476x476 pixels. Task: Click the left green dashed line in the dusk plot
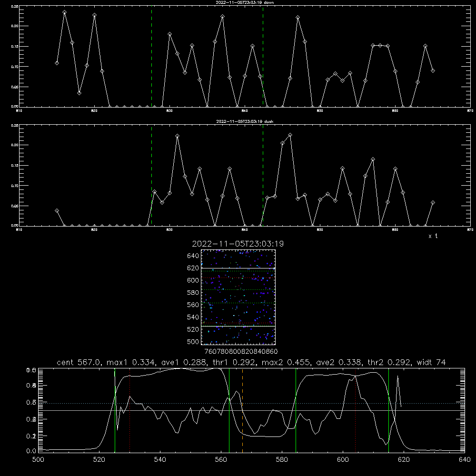tap(151, 176)
